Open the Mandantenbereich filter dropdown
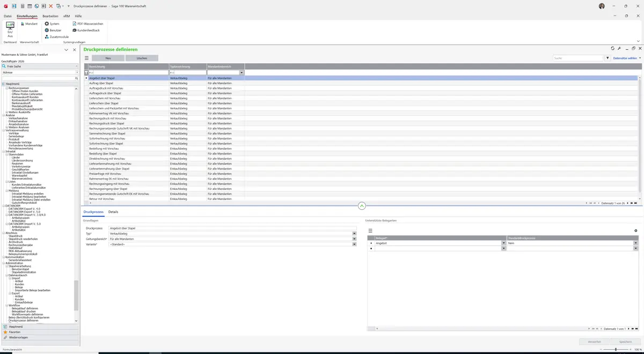The height and width of the screenshot is (354, 644). (x=242, y=72)
